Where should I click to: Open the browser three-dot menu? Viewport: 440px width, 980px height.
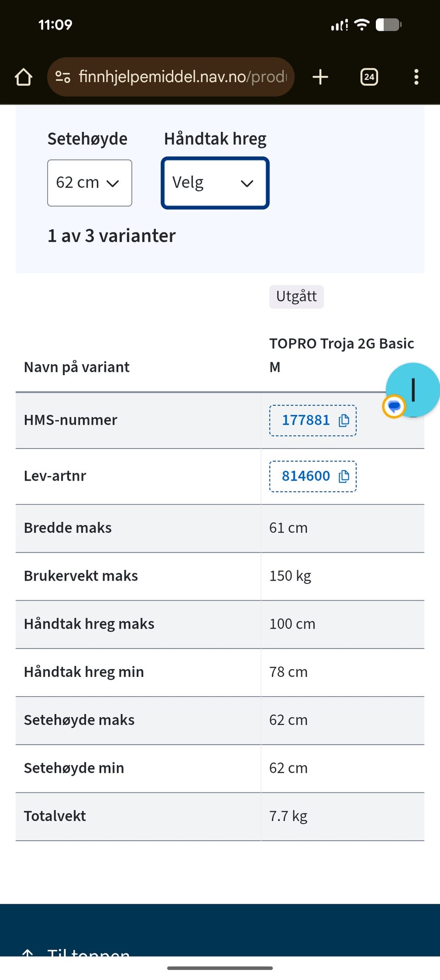point(416,77)
